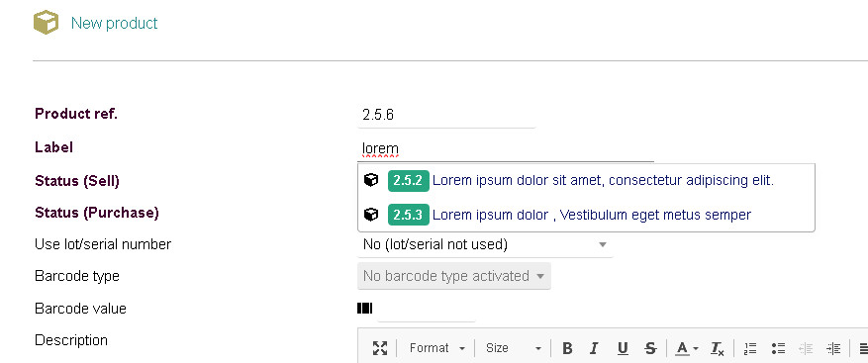The width and height of the screenshot is (868, 363).
Task: Click the Increase indent icon
Action: (833, 348)
